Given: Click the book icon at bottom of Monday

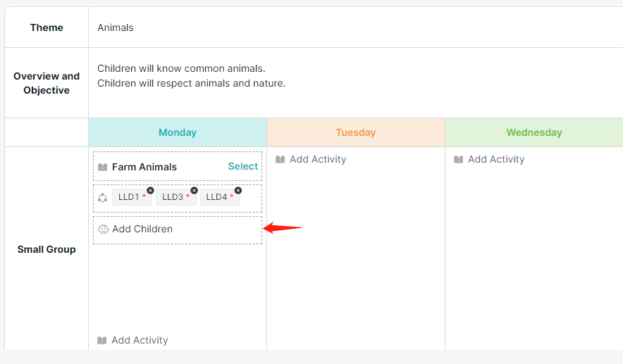Looking at the screenshot, I should (x=102, y=340).
